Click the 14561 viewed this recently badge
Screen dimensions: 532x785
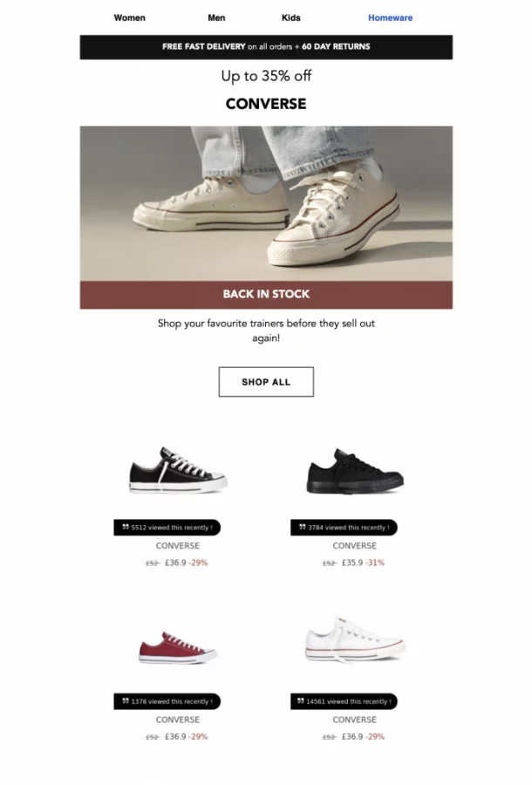(x=344, y=702)
